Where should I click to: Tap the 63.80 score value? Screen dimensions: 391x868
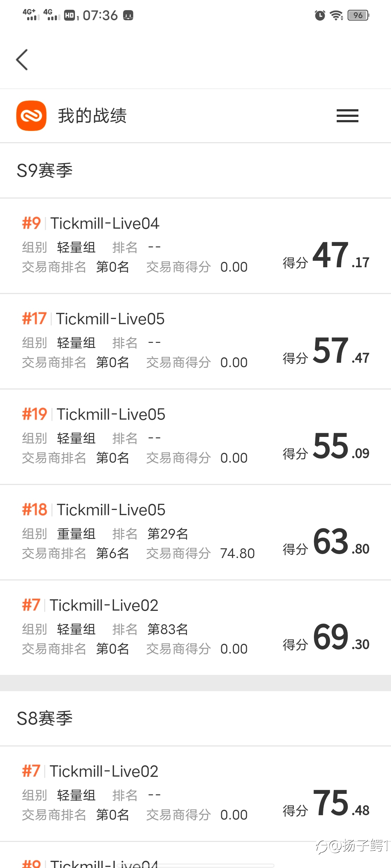click(341, 541)
